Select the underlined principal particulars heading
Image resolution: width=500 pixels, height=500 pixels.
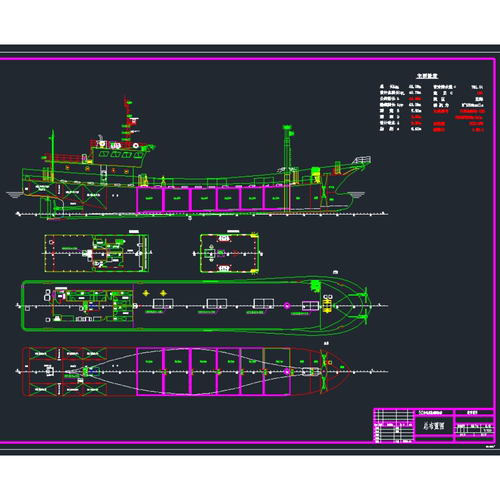427,76
